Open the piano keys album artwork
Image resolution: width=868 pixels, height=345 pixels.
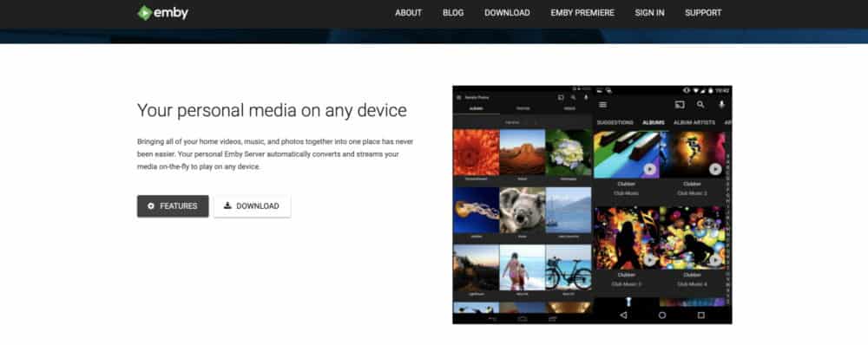point(626,155)
